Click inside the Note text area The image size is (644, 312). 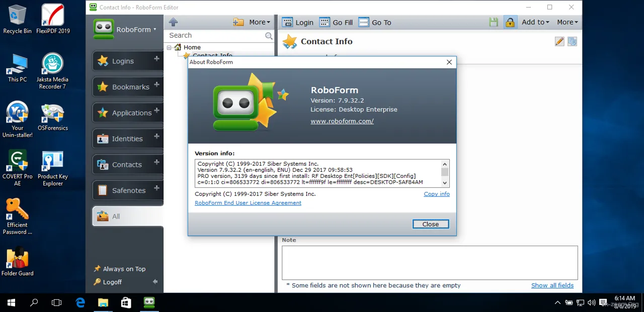[x=430, y=262]
